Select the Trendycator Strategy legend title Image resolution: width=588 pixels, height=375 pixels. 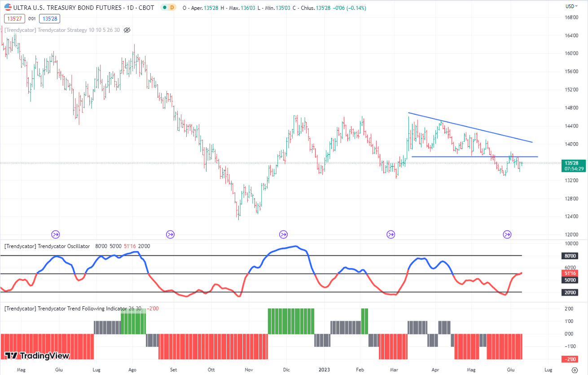click(x=62, y=30)
